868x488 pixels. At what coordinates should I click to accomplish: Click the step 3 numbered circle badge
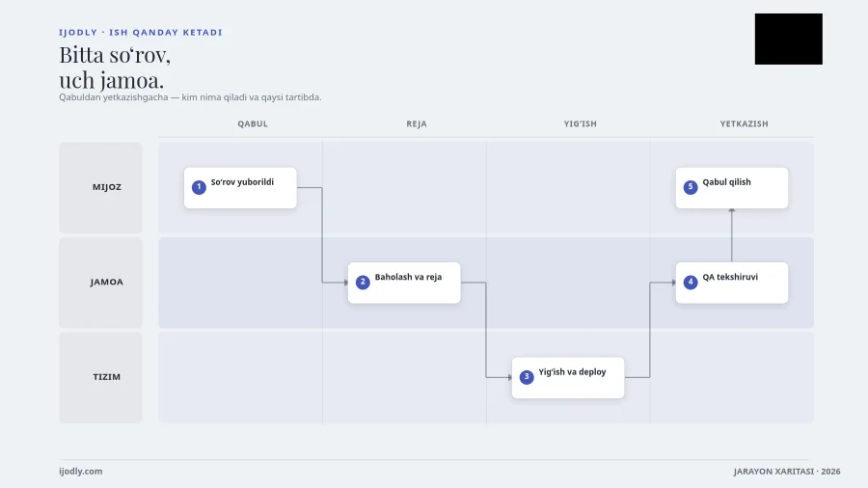pyautogui.click(x=527, y=377)
